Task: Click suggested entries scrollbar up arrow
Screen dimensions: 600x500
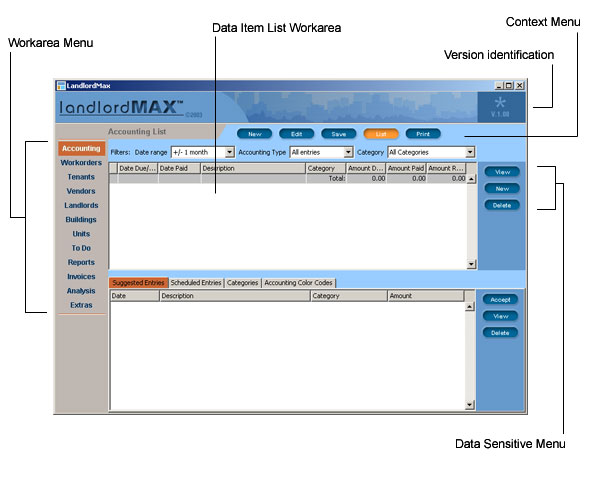Action: tap(470, 306)
